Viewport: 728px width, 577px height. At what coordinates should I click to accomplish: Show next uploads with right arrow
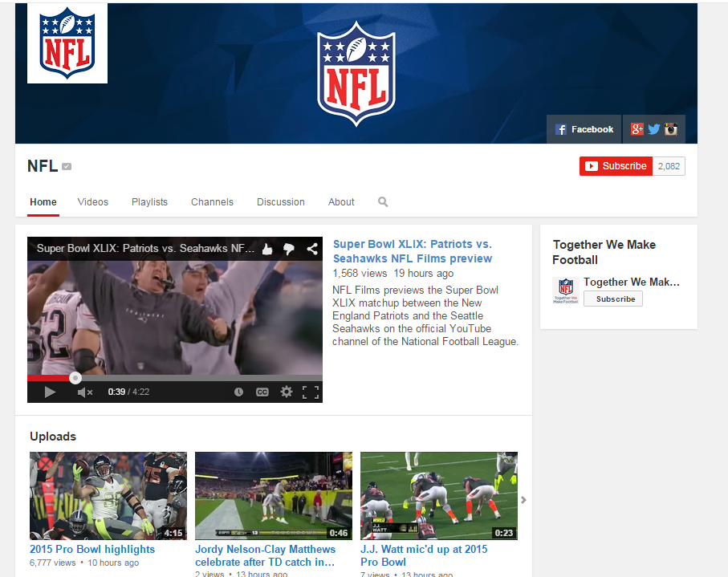click(523, 500)
